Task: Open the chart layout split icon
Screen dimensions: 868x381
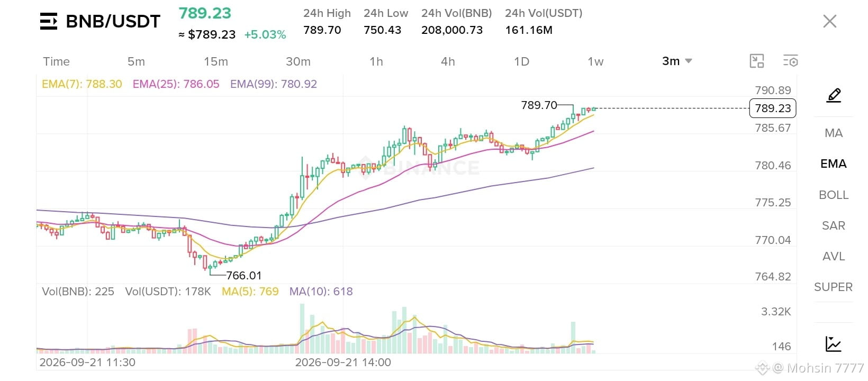Action: (757, 61)
